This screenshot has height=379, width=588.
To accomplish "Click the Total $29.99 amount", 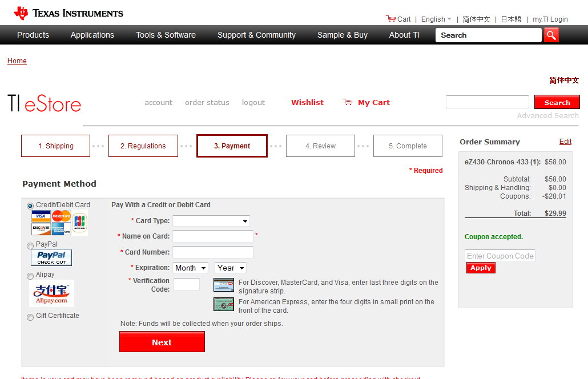I will tap(555, 213).
